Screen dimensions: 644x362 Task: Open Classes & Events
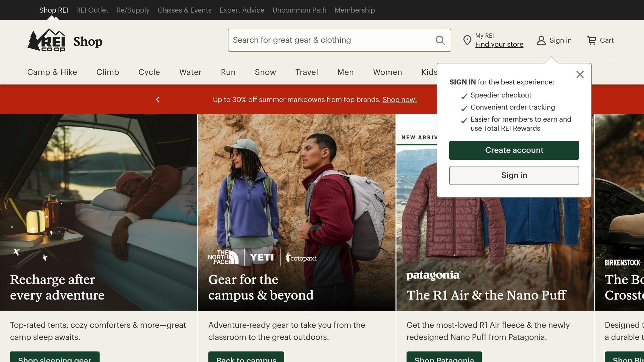(x=185, y=10)
